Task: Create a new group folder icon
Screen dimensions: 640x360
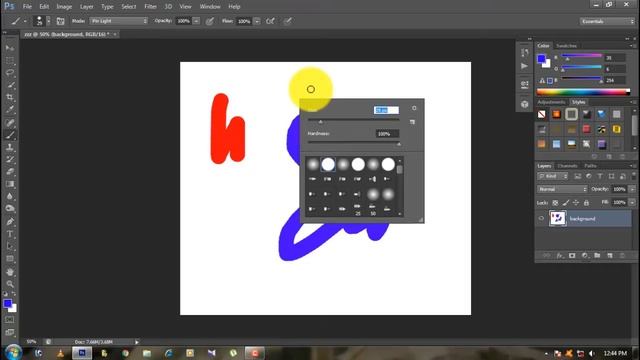Action: click(597, 256)
